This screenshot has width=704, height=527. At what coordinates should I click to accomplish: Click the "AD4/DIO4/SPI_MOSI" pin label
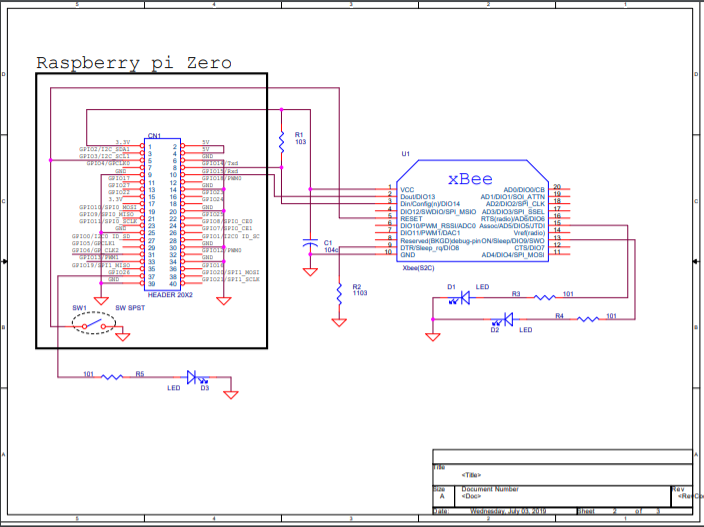pyautogui.click(x=513, y=255)
